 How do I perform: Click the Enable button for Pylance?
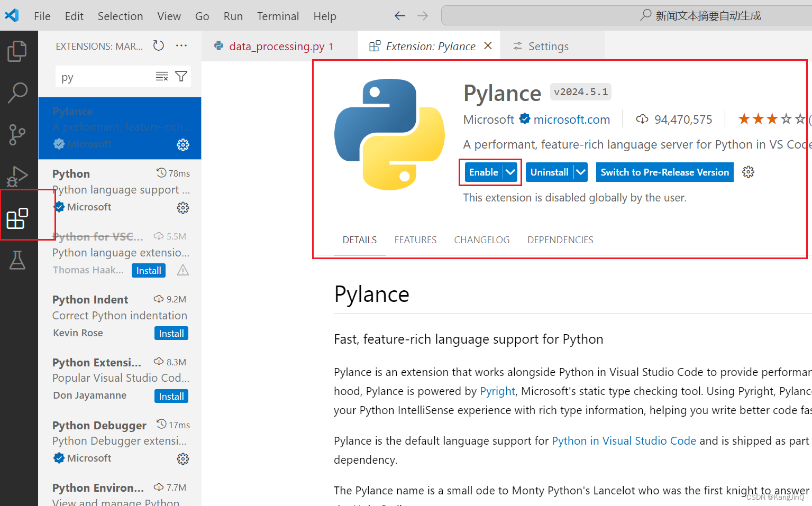483,172
